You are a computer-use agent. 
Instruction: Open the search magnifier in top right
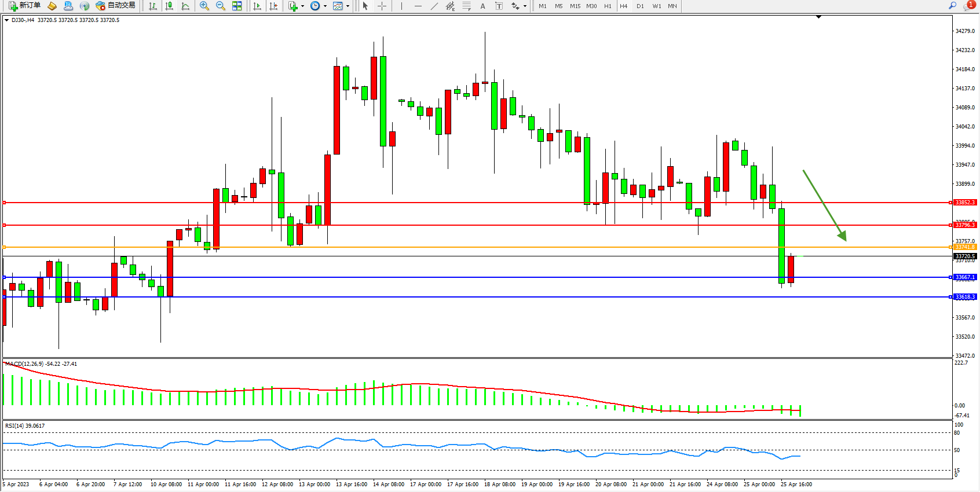pyautogui.click(x=952, y=6)
